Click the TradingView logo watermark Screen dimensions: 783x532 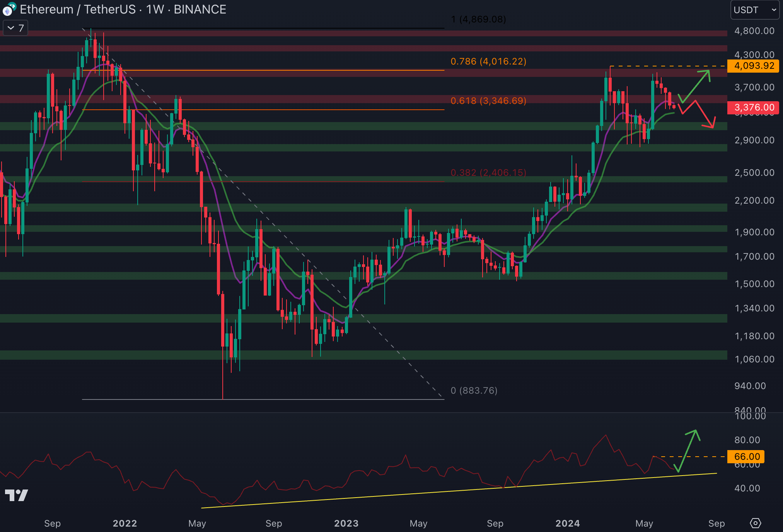point(16,495)
